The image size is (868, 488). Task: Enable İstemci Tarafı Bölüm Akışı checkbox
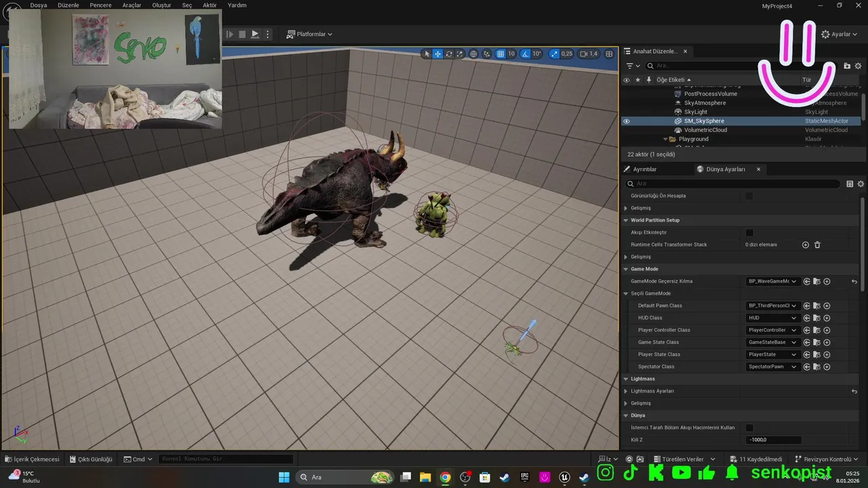pos(749,428)
